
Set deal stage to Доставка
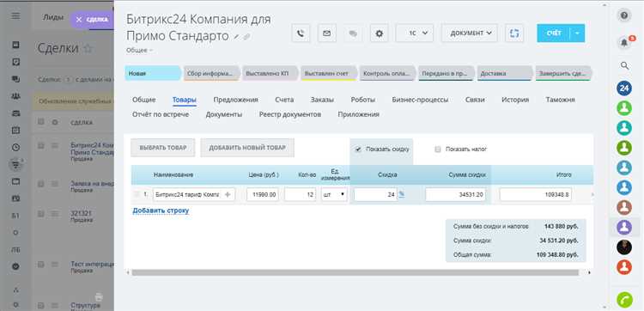[x=504, y=74]
